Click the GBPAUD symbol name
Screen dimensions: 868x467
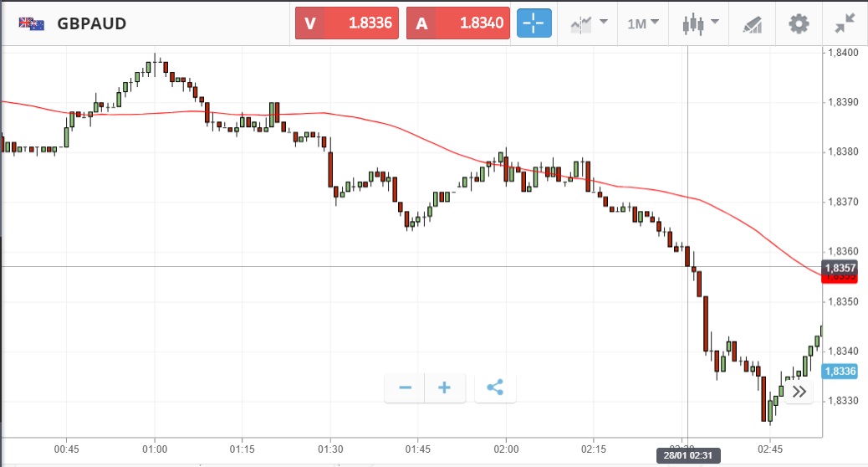click(92, 23)
